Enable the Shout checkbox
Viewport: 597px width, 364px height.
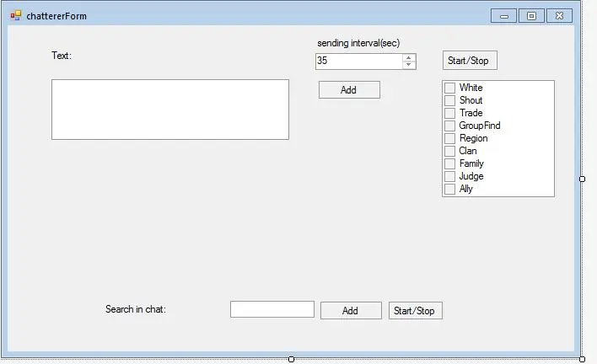click(450, 101)
